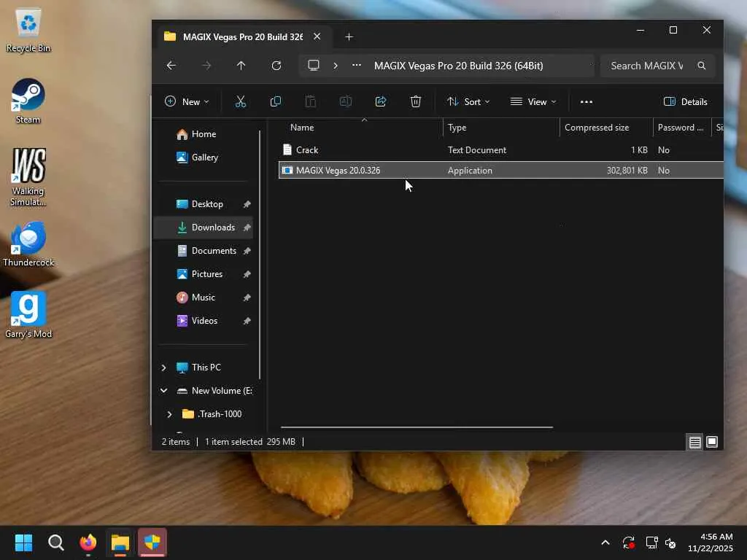Select the Thundercock desktop shortcut
The width and height of the screenshot is (747, 560).
(28, 244)
